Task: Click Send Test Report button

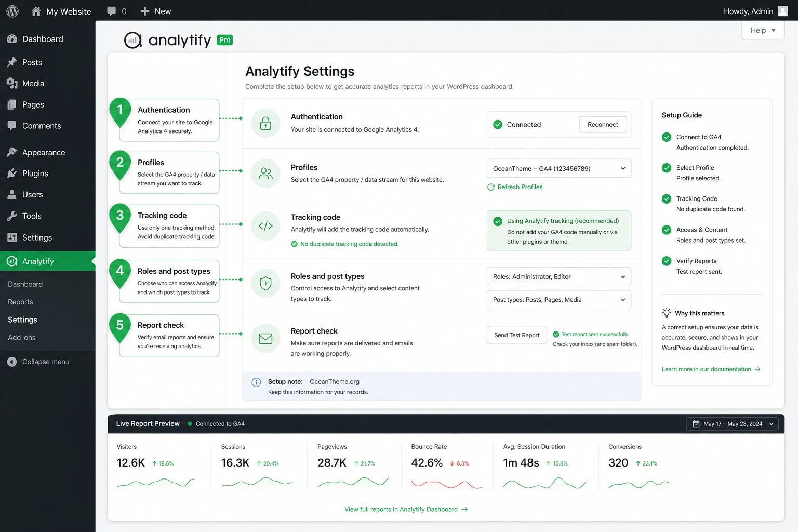Action: tap(517, 335)
